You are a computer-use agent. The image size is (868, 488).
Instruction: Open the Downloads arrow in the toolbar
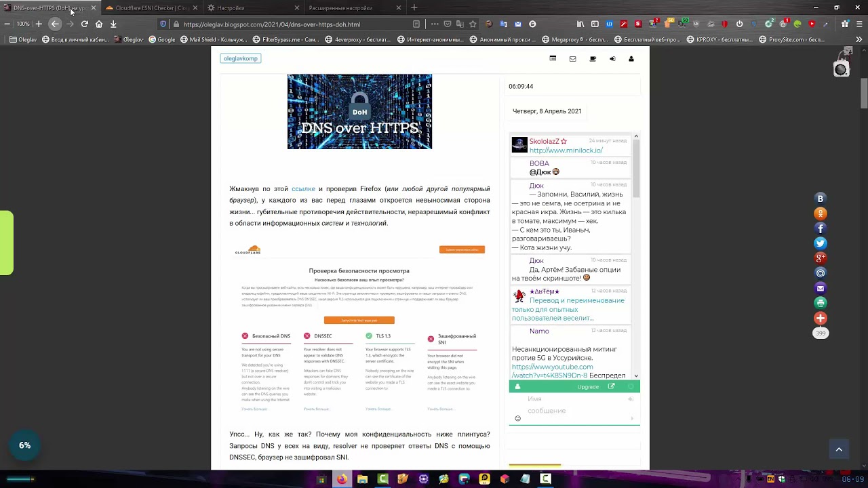click(x=113, y=24)
